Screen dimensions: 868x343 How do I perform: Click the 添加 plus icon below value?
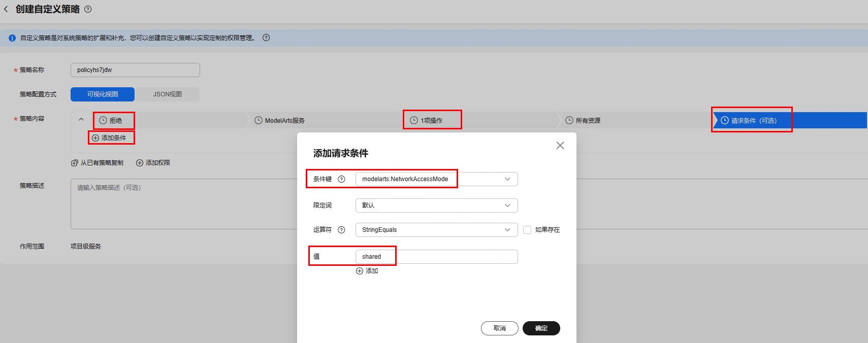[x=360, y=271]
